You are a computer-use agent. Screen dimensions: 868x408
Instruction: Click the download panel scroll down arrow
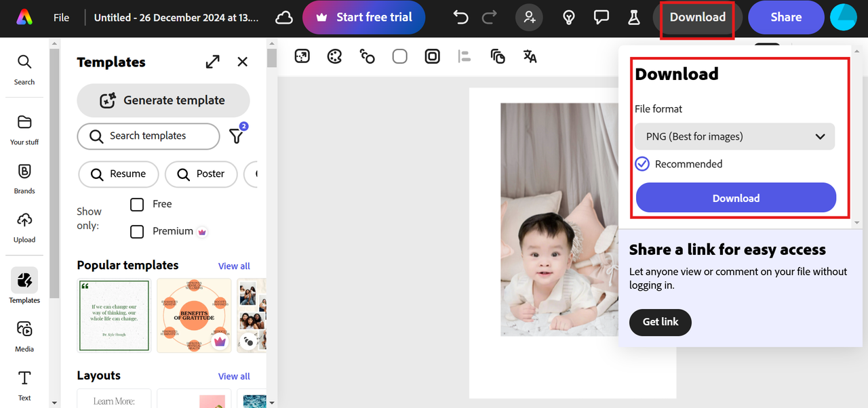[857, 222]
